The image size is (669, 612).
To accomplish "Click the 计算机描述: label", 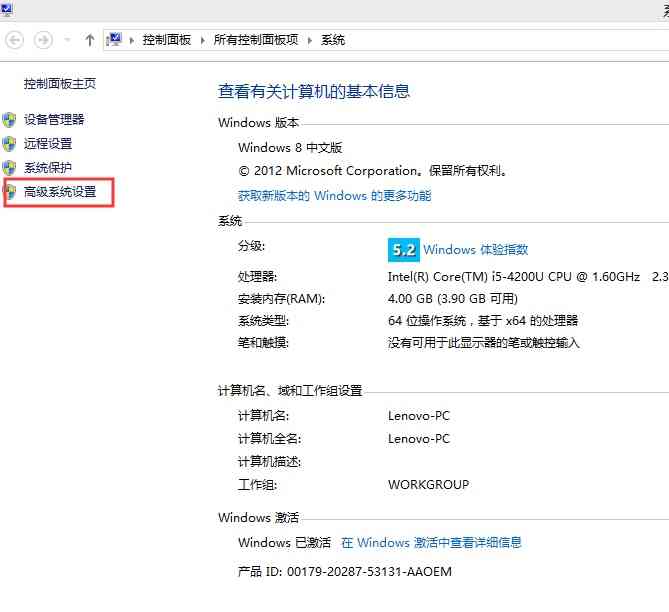I will [x=269, y=462].
